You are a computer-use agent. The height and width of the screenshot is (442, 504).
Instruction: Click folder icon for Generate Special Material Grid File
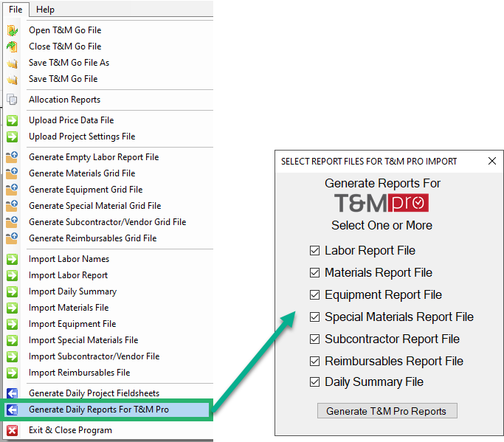coord(13,206)
